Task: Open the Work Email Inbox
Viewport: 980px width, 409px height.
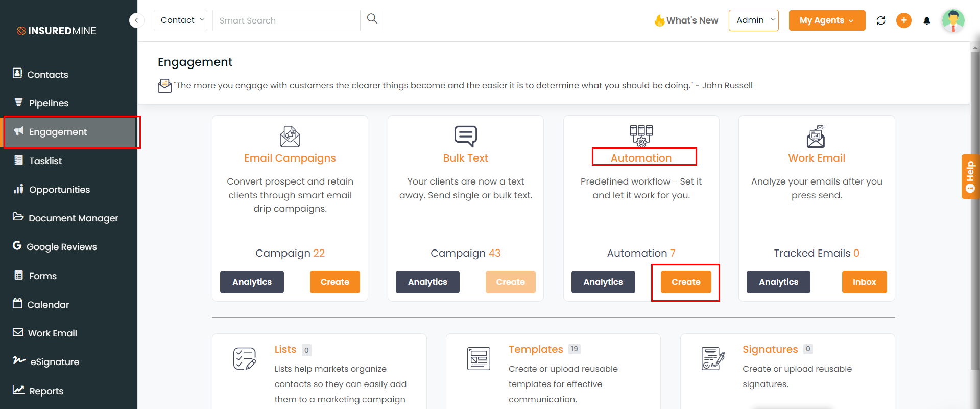Action: click(x=864, y=282)
